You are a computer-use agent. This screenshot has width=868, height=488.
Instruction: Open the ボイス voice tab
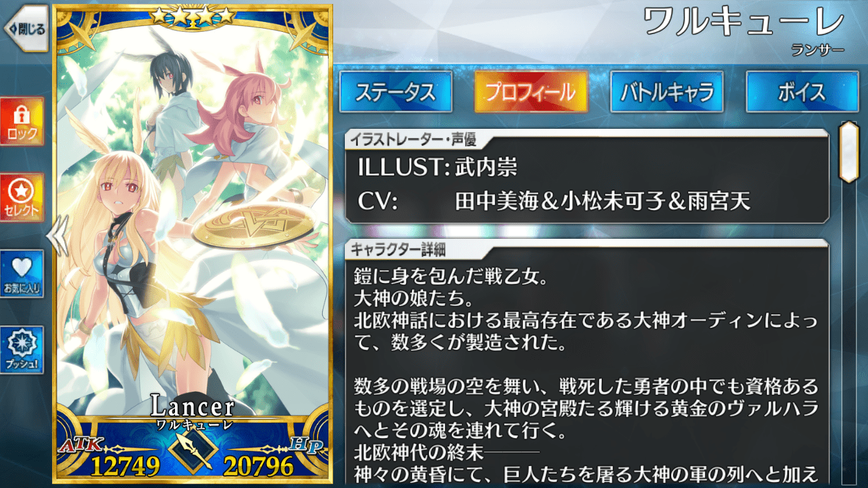[x=802, y=92]
